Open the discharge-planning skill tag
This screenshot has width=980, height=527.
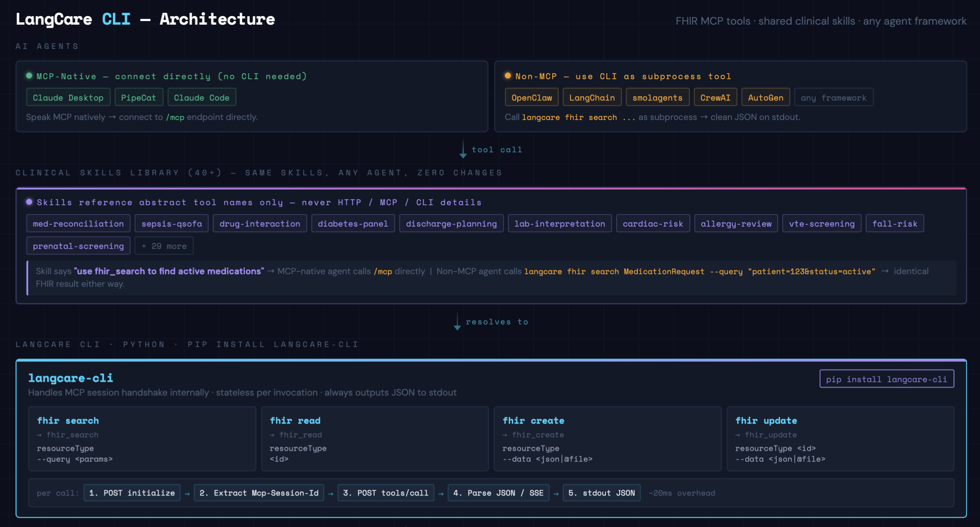451,223
